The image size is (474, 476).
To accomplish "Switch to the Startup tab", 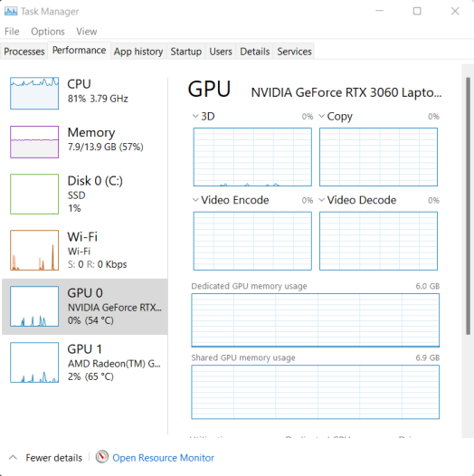I will (185, 52).
